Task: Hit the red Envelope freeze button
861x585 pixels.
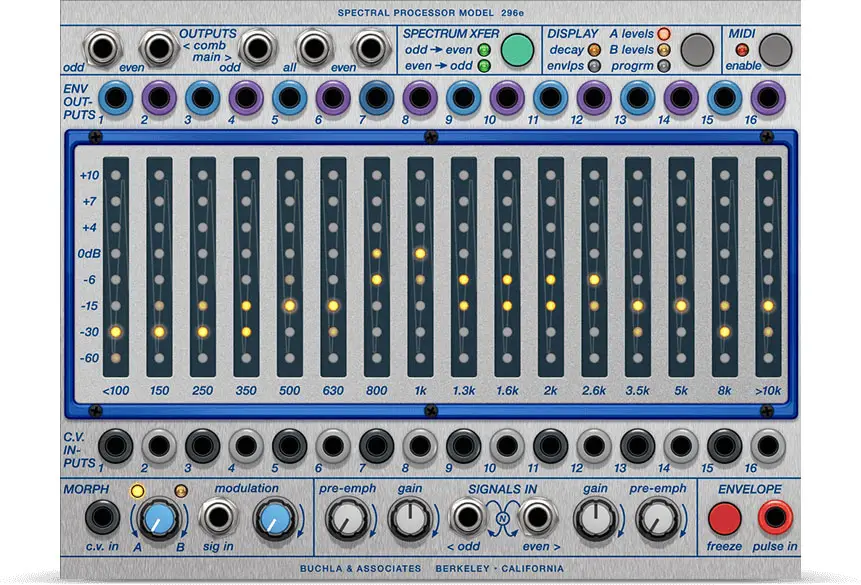Action: pyautogui.click(x=725, y=518)
